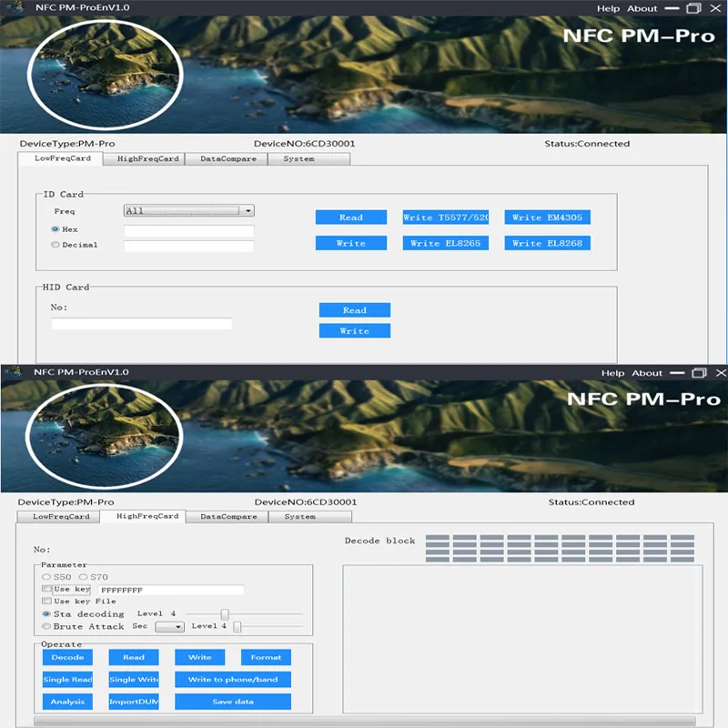Click the Decimal value input field
This screenshot has height=728, width=728.
pos(189,246)
